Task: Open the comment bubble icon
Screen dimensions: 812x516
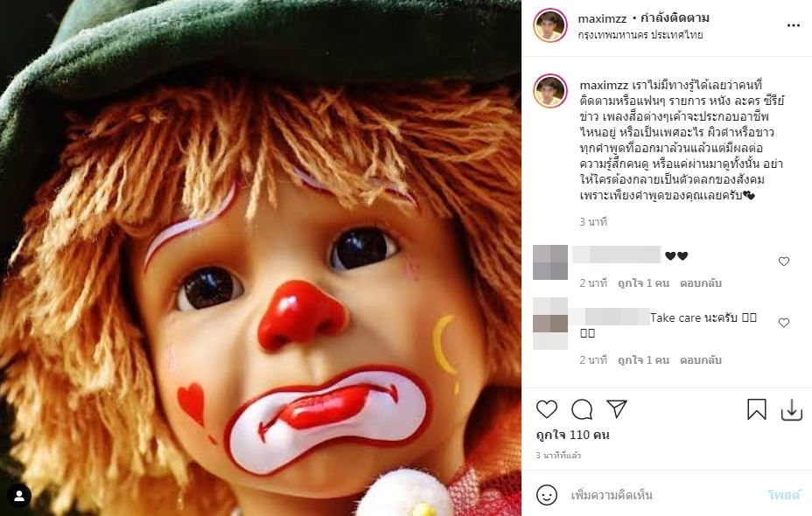Action: point(582,409)
